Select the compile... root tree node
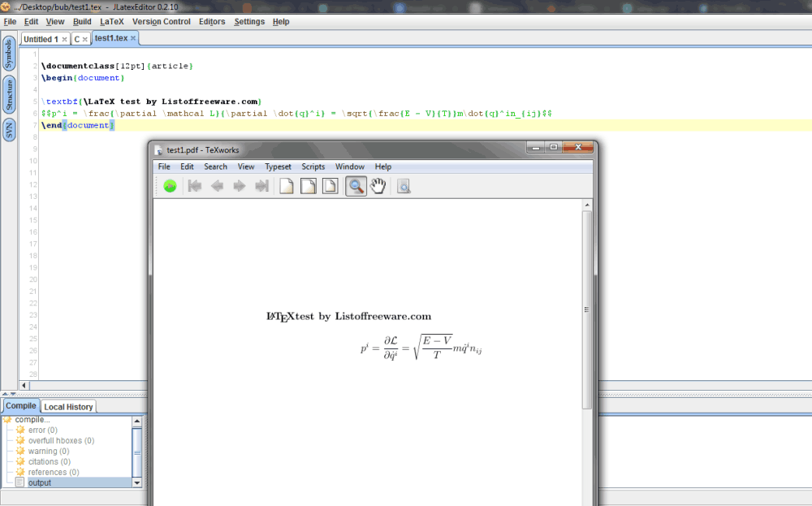This screenshot has height=506, width=812. 32,420
